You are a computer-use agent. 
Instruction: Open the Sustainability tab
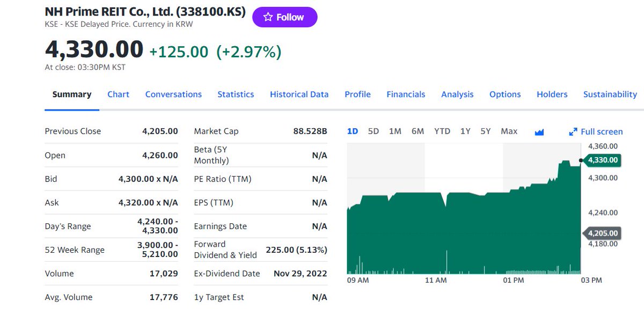(x=610, y=94)
